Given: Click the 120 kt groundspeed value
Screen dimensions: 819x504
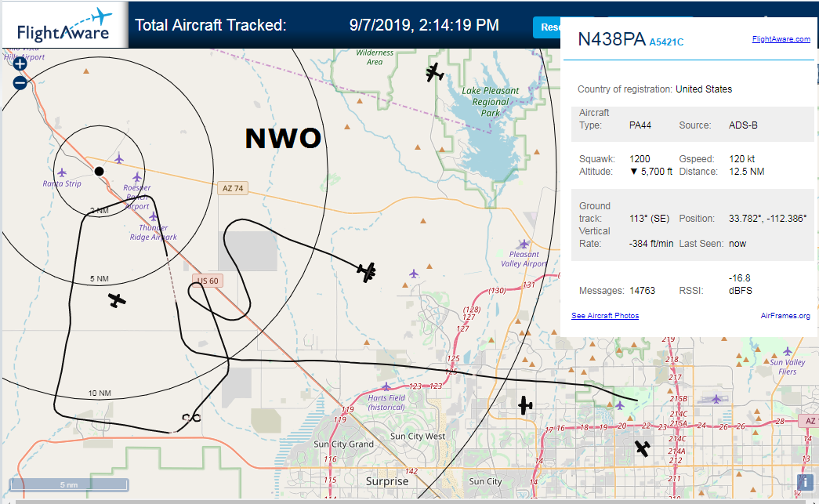Looking at the screenshot, I should [x=741, y=159].
